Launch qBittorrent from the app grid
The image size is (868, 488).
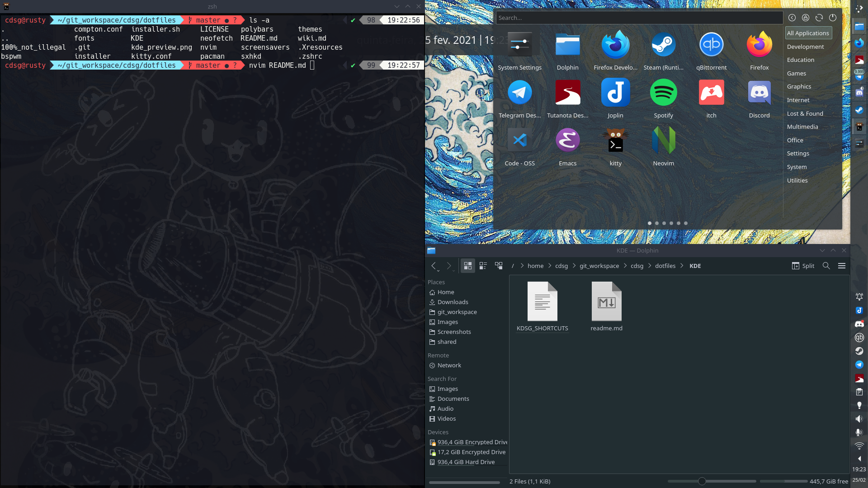[711, 45]
